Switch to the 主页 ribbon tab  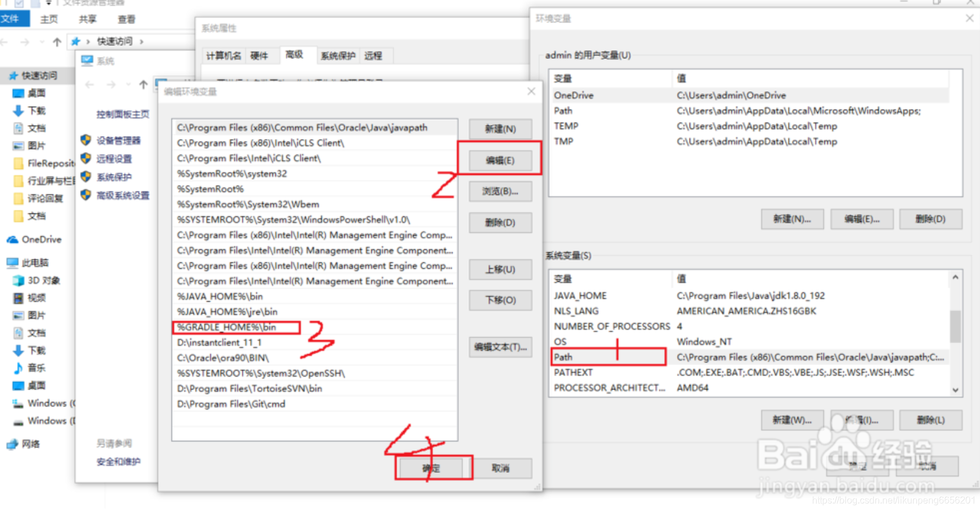tap(49, 19)
